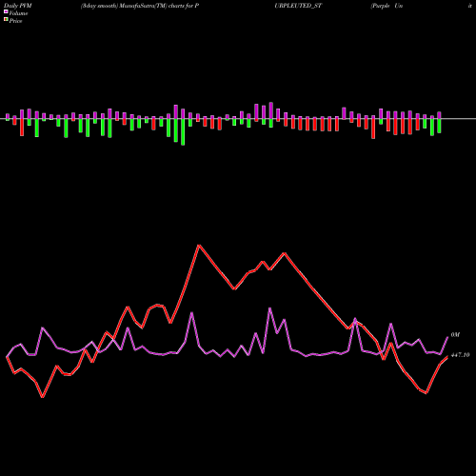Select the Volume legend label

tap(18, 13)
